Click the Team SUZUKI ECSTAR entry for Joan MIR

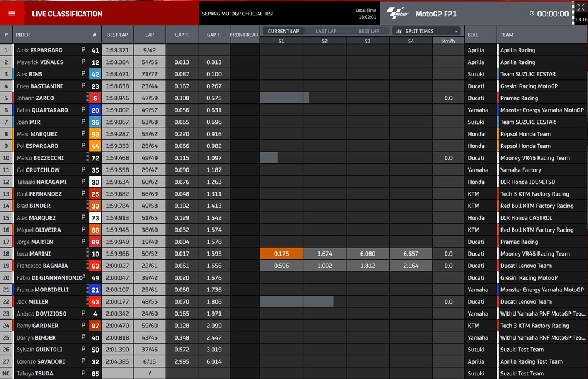(x=528, y=122)
